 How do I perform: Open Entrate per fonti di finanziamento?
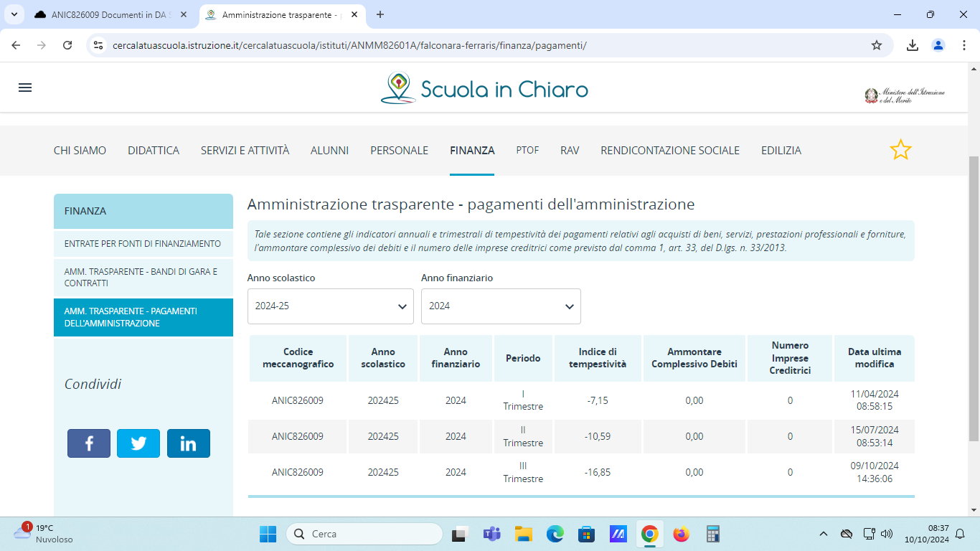pos(143,244)
